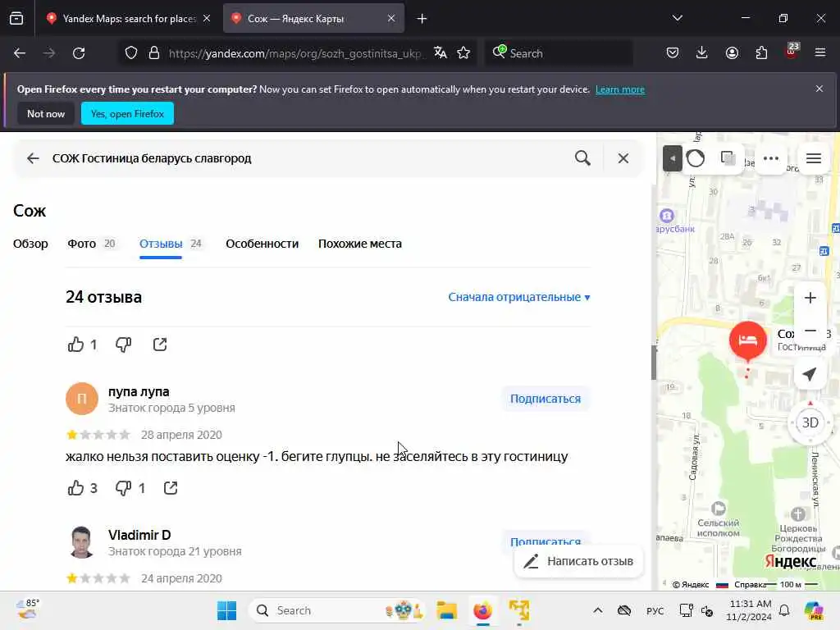This screenshot has height=630, width=840.
Task: Open extensions puzzle icon
Action: tap(761, 53)
